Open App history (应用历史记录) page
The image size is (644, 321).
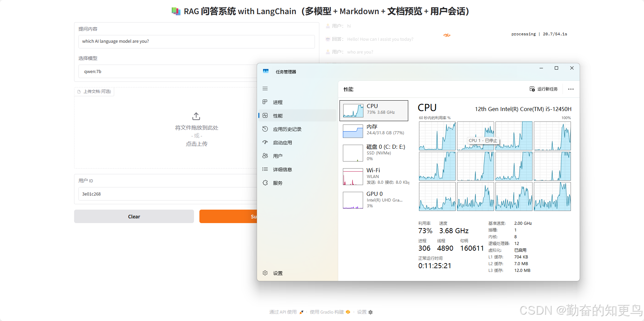point(297,129)
